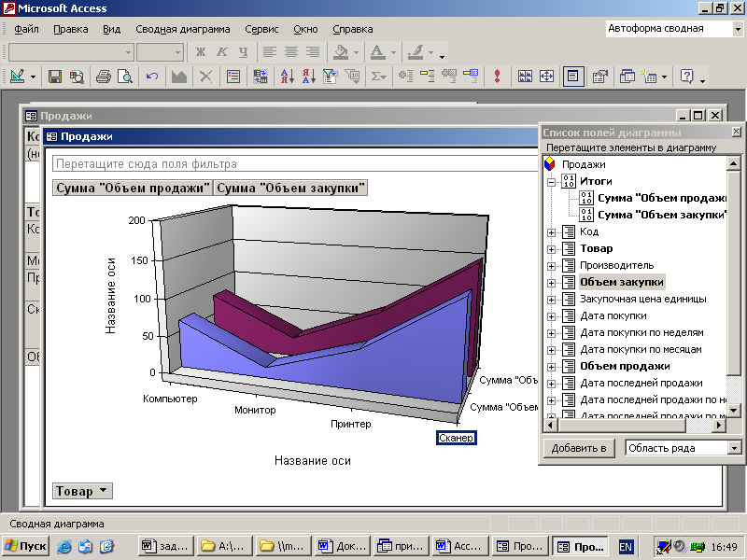The height and width of the screenshot is (560, 747).
Task: Sort ascending (А-Я) icon
Action: pyautogui.click(x=288, y=77)
